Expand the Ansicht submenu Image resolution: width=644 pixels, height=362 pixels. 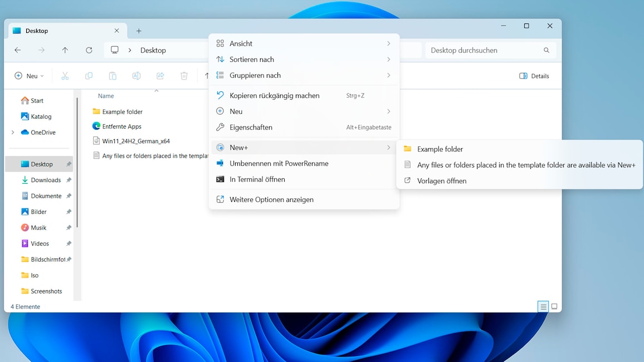click(x=304, y=43)
